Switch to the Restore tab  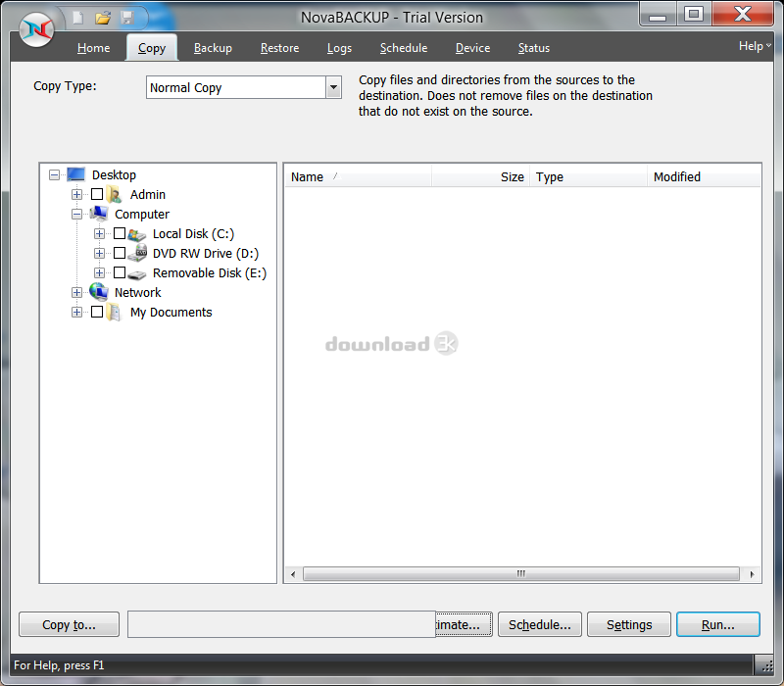tap(279, 48)
